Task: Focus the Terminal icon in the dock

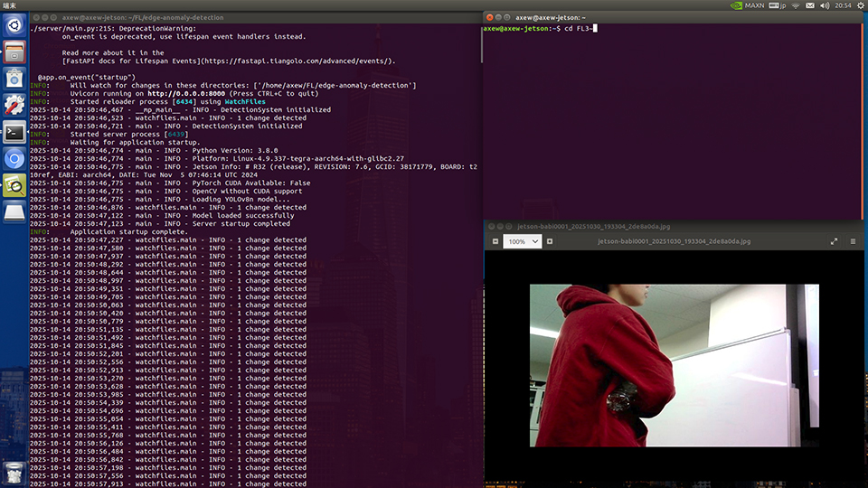Action: click(x=14, y=133)
